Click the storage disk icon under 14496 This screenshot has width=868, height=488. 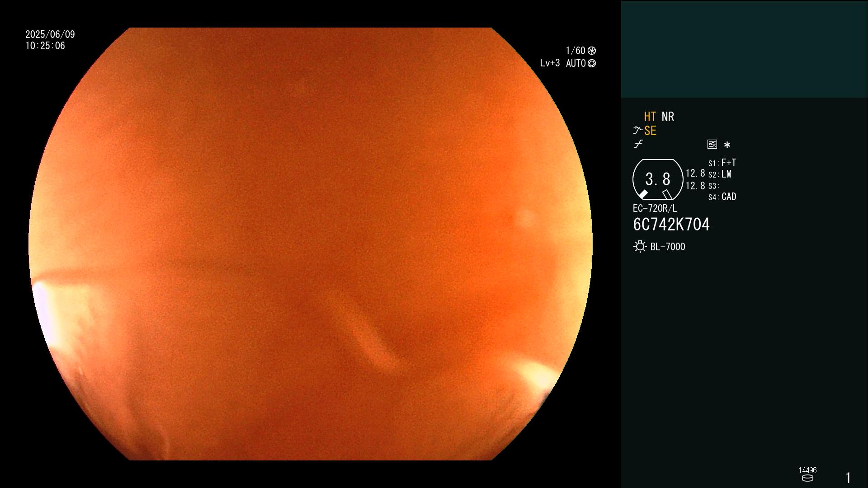tap(807, 478)
